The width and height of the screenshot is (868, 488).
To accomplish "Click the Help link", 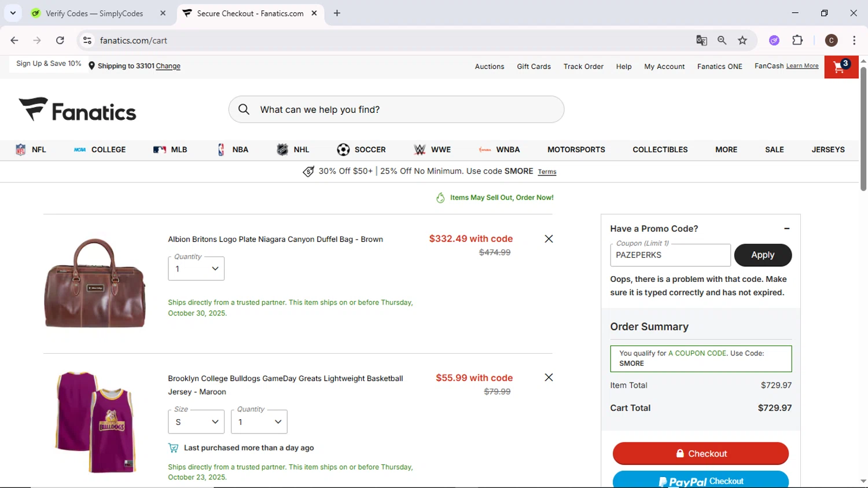I will pyautogui.click(x=624, y=67).
